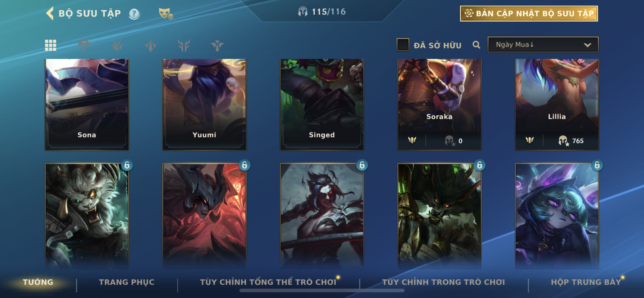
Task: Open the question mark help icon
Action: point(134,14)
